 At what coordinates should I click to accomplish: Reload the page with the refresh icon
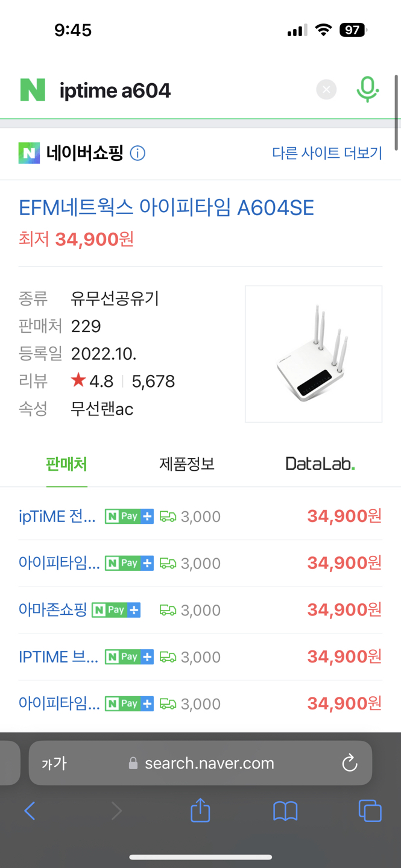pos(350,763)
